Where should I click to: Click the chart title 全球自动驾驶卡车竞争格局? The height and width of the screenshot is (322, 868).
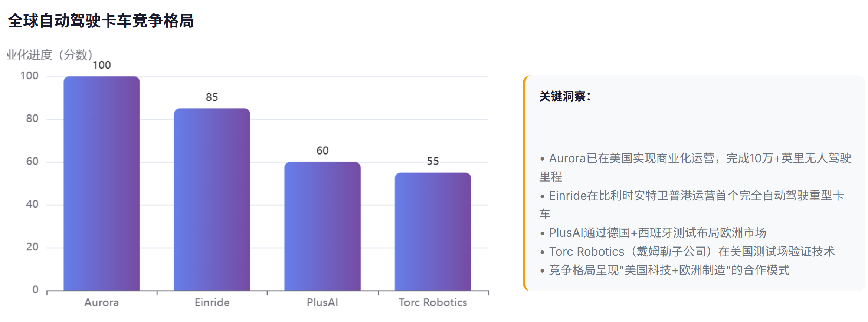pyautogui.click(x=101, y=21)
